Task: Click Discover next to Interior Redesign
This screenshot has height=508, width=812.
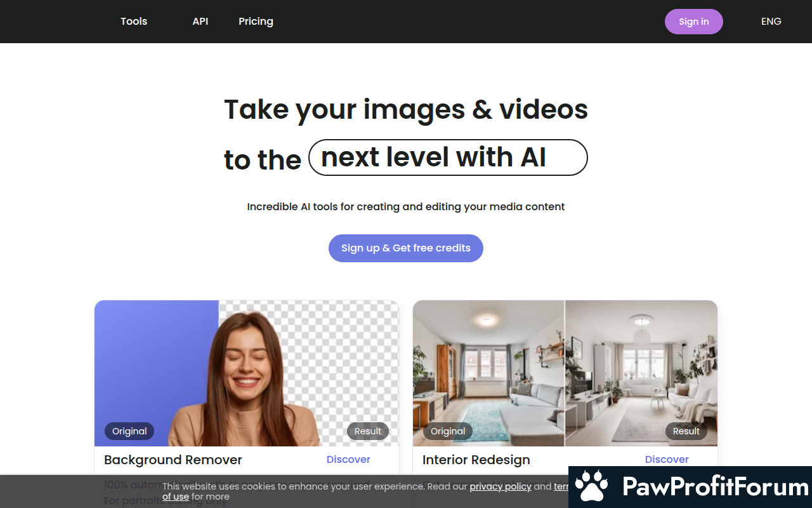Action: click(667, 459)
